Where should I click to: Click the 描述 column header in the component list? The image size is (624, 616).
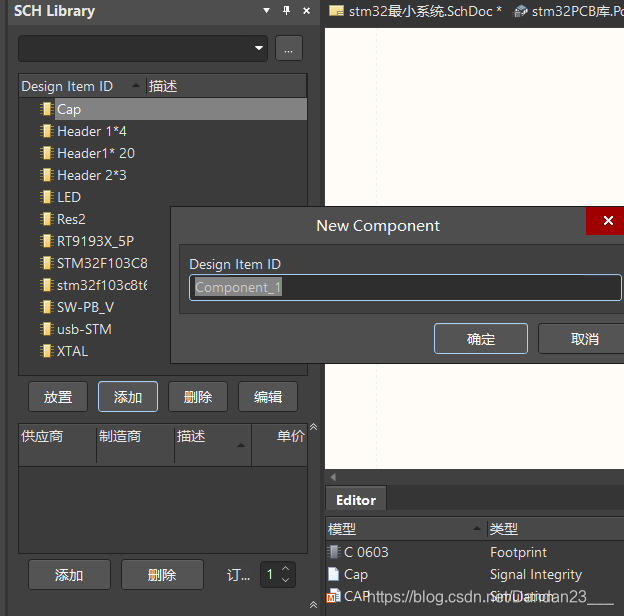click(x=226, y=86)
